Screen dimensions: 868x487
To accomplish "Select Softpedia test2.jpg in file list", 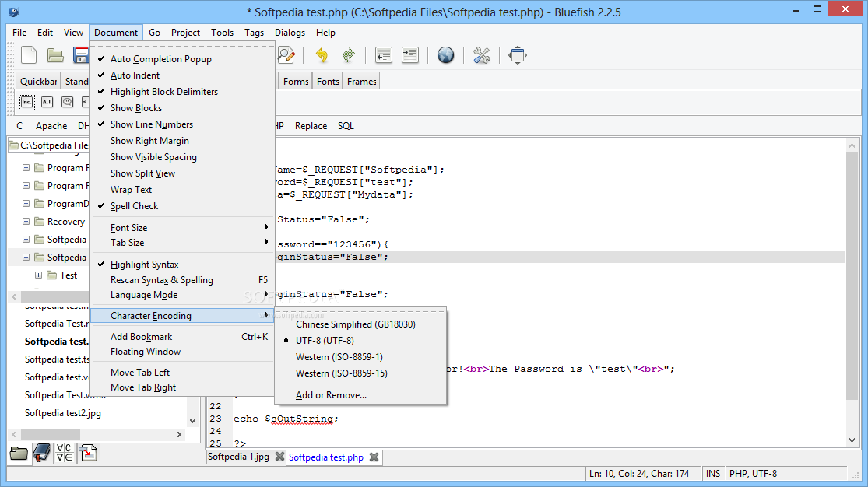I will coord(63,413).
